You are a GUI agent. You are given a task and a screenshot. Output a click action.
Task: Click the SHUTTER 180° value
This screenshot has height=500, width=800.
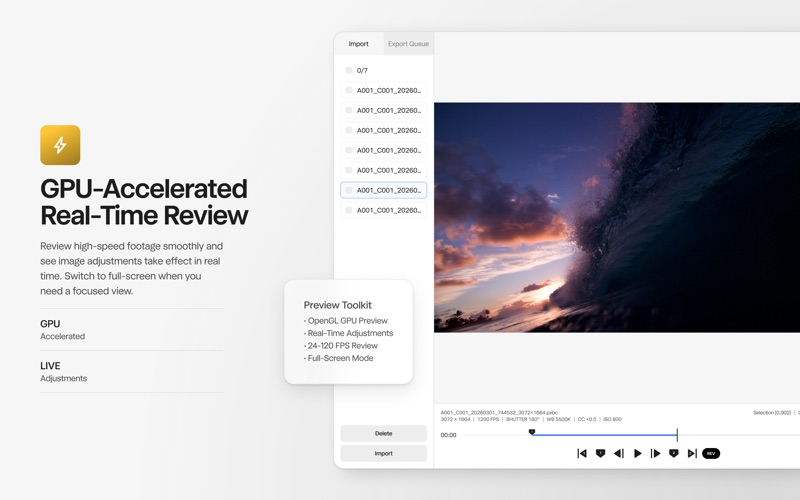tap(522, 419)
